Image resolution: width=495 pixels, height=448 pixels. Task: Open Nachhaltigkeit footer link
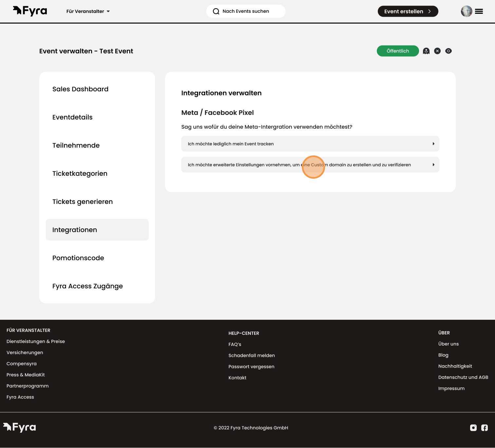(x=455, y=366)
